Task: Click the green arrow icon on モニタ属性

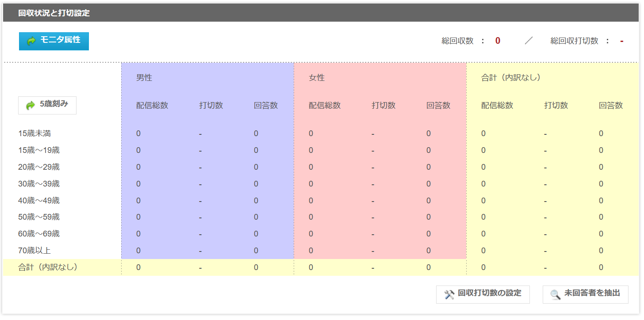Action: point(31,41)
